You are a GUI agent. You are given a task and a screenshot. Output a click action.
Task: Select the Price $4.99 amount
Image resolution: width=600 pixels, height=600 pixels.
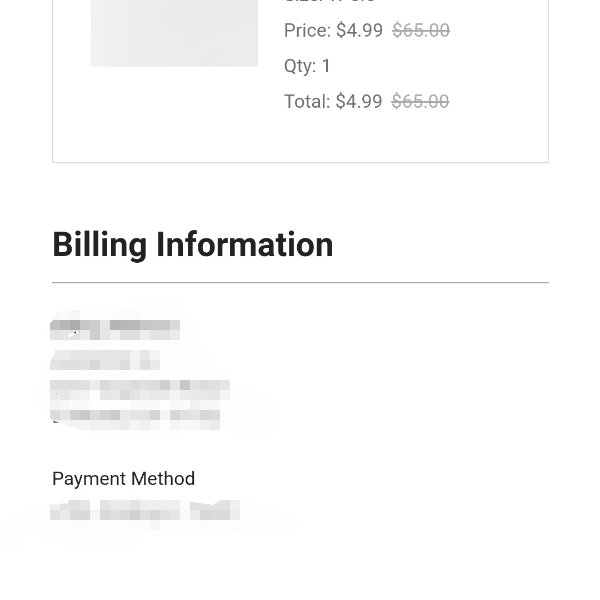pos(359,30)
